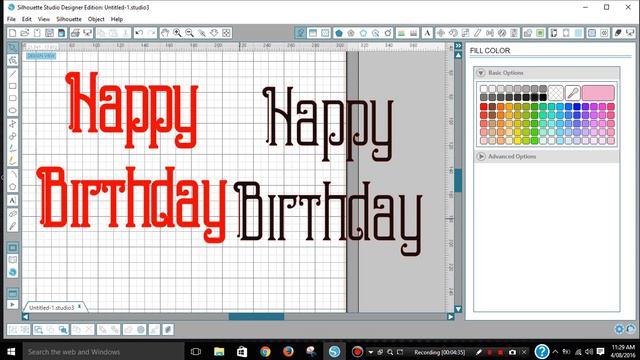Select the Edit Points tool
Image resolution: width=640 pixels, height=360 pixels.
pos(13,60)
